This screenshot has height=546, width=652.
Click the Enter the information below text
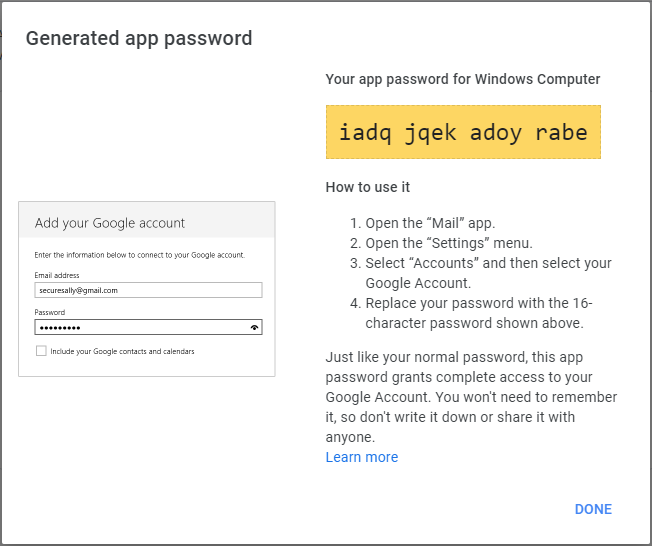139,255
